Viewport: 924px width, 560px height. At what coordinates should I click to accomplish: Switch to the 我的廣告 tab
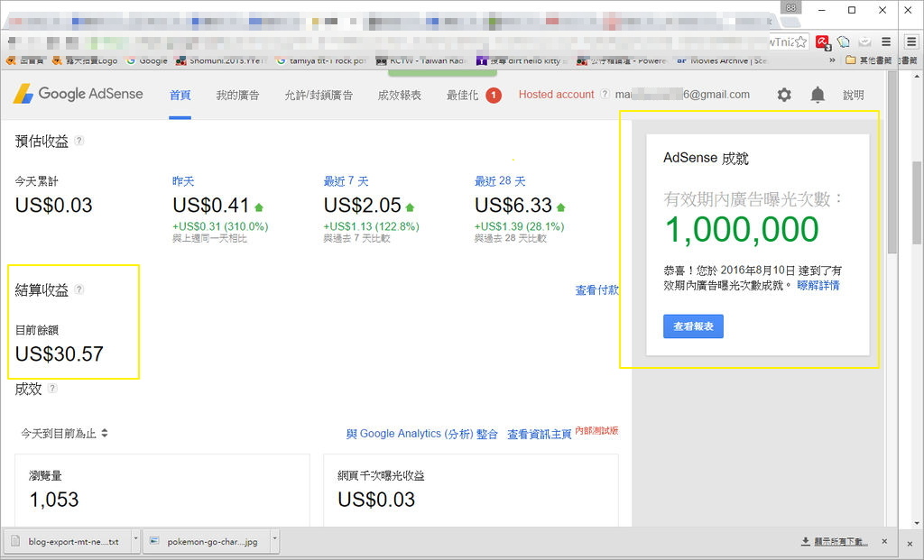click(x=237, y=95)
